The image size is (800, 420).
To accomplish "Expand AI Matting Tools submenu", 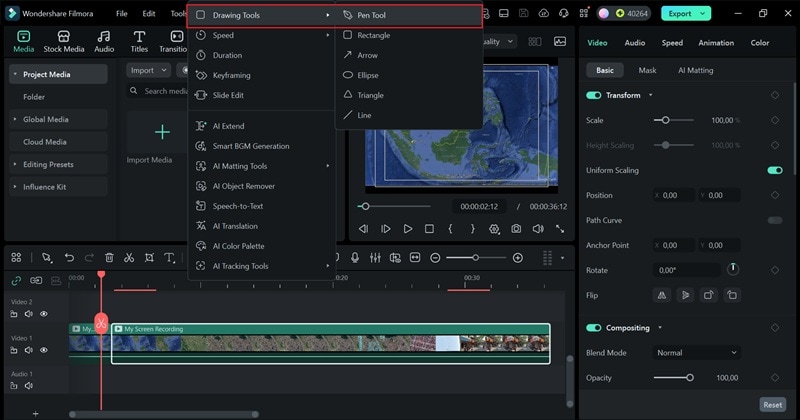I will coord(262,166).
